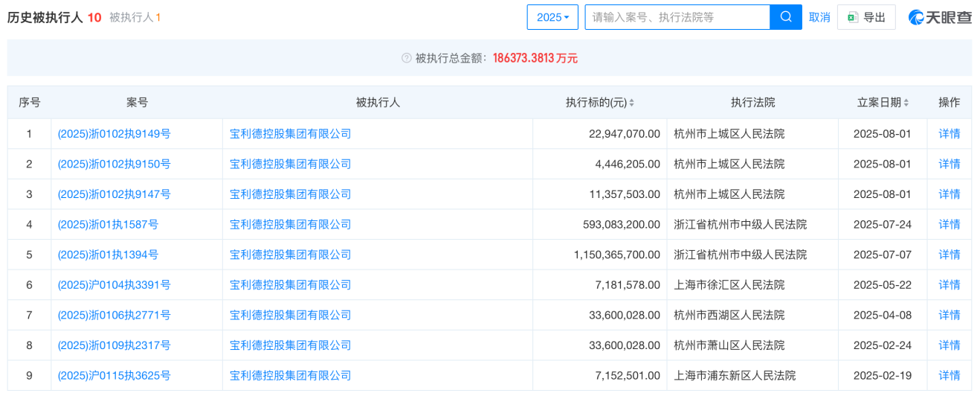
Task: Open the 2025 year dropdown
Action: point(552,17)
